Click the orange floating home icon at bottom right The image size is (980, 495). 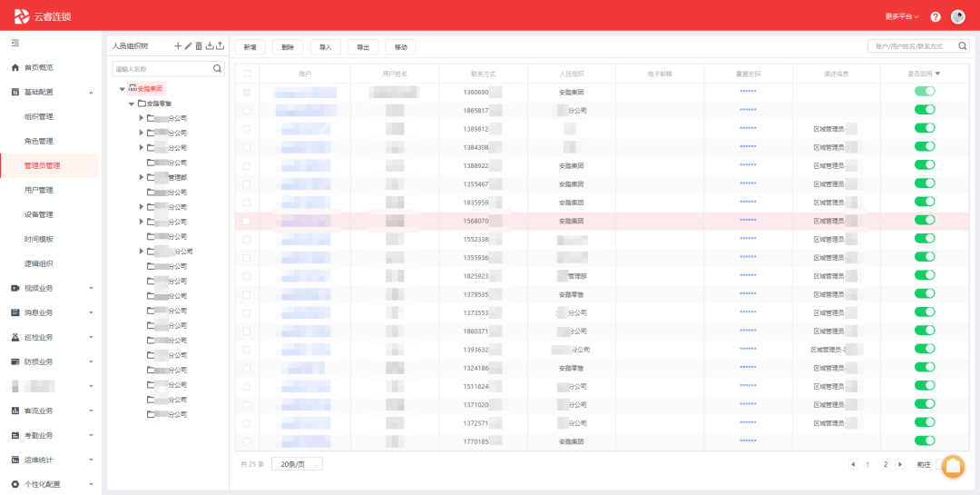953,466
